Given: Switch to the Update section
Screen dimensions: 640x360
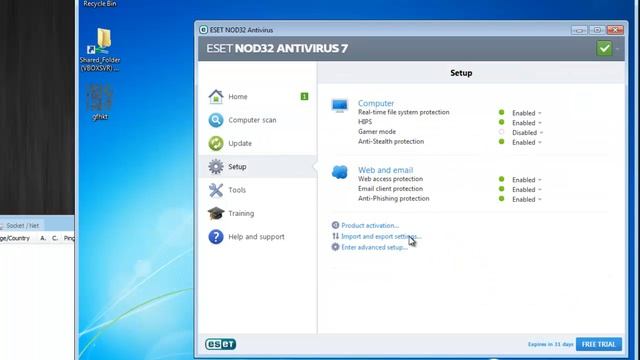Looking at the screenshot, I should pos(258,143).
